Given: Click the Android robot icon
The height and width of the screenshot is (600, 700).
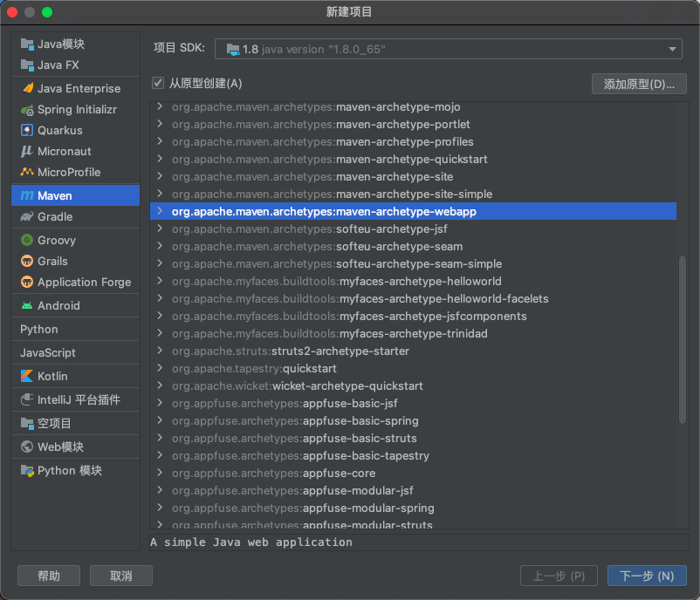Looking at the screenshot, I should click(27, 305).
